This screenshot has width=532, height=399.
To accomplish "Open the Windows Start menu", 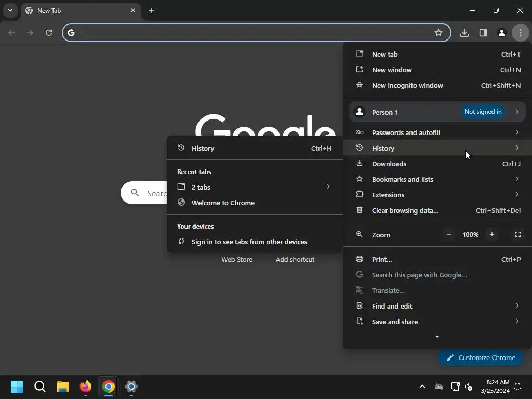I will click(x=17, y=387).
